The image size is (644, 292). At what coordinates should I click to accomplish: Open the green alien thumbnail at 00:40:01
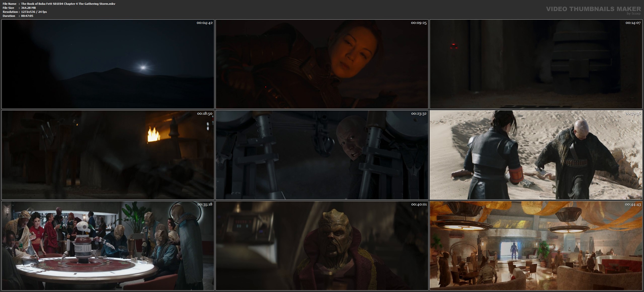tap(322, 245)
